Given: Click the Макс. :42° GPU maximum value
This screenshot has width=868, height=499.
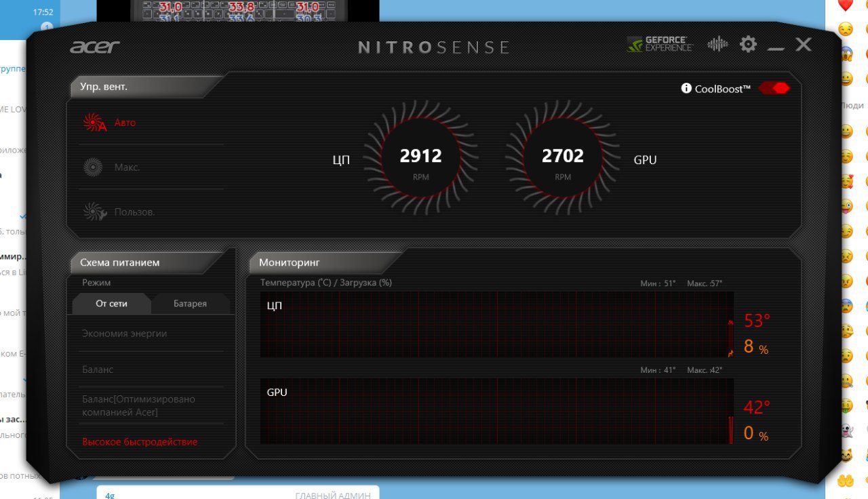Looking at the screenshot, I should (x=705, y=370).
